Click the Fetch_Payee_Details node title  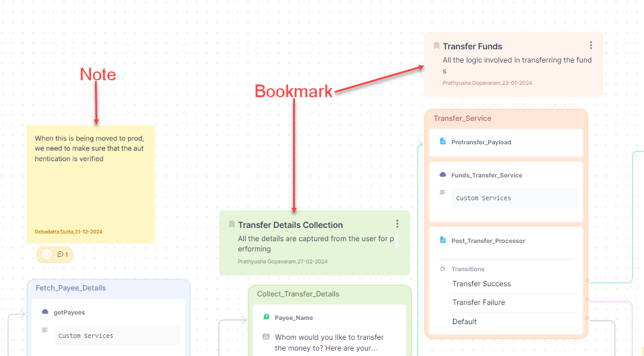(71, 288)
